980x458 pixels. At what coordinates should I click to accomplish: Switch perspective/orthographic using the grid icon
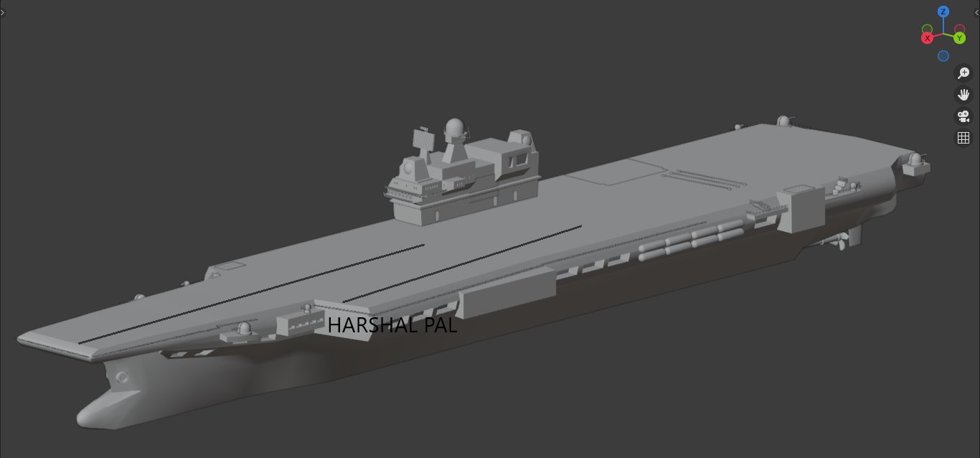[x=963, y=138]
